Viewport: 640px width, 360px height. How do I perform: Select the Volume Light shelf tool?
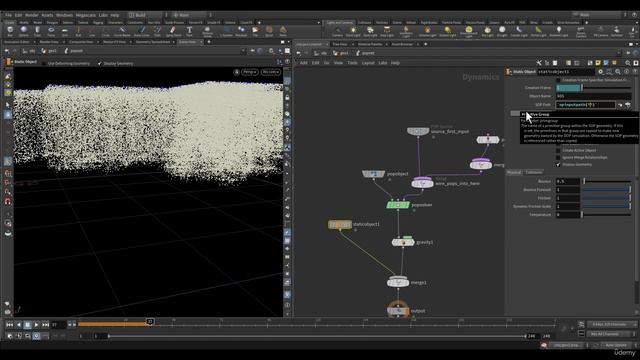(x=427, y=32)
